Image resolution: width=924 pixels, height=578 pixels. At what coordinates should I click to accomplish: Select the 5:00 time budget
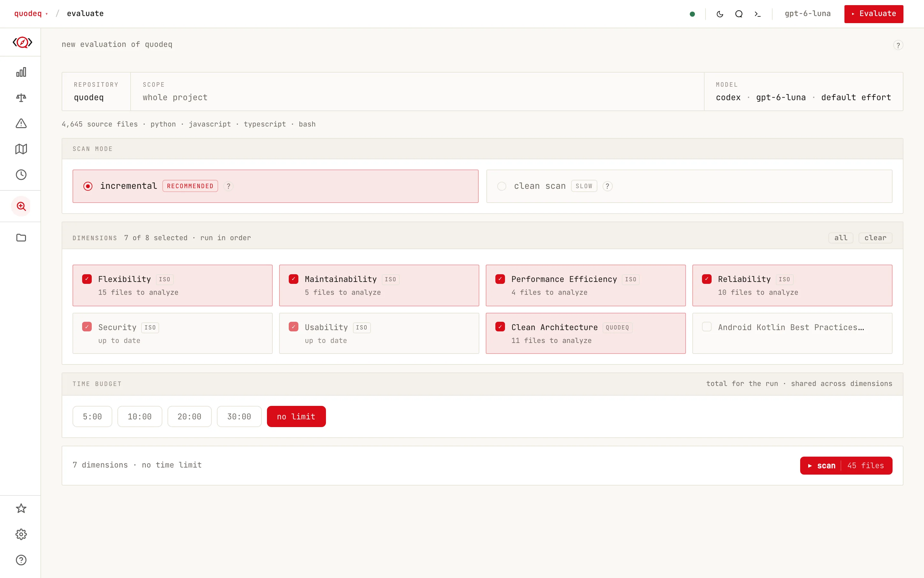coord(92,416)
